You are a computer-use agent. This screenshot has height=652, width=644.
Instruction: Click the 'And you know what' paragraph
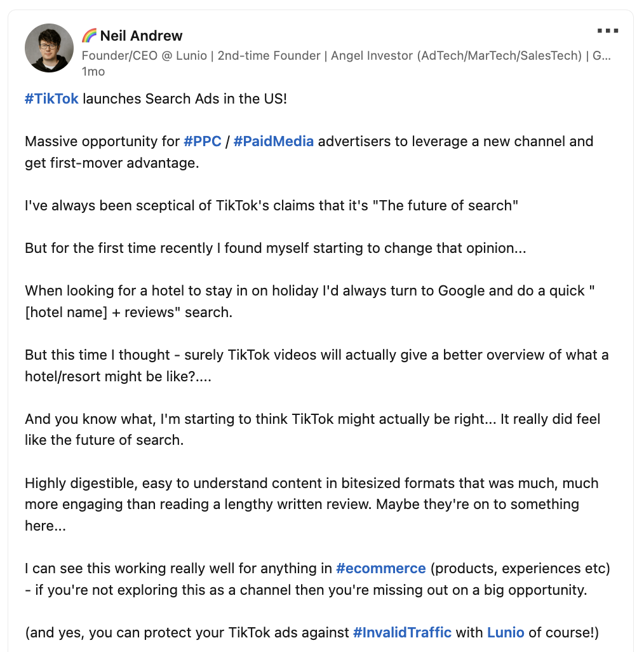coord(312,429)
